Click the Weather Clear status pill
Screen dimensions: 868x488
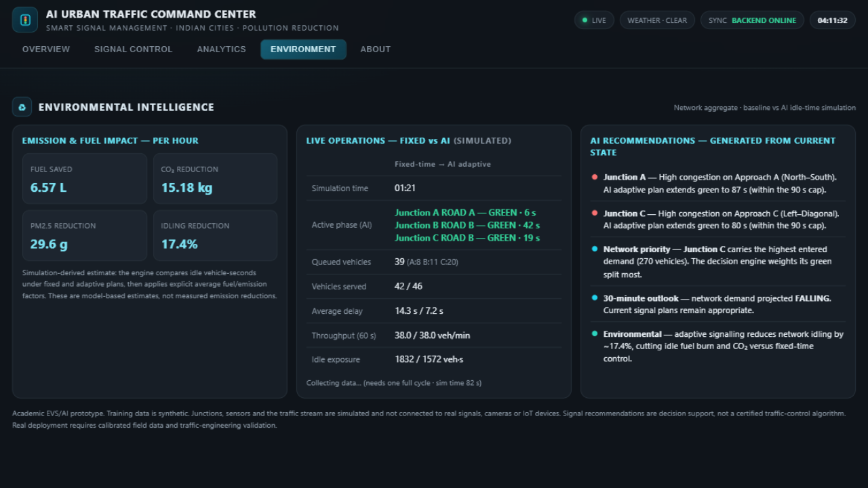tap(657, 20)
